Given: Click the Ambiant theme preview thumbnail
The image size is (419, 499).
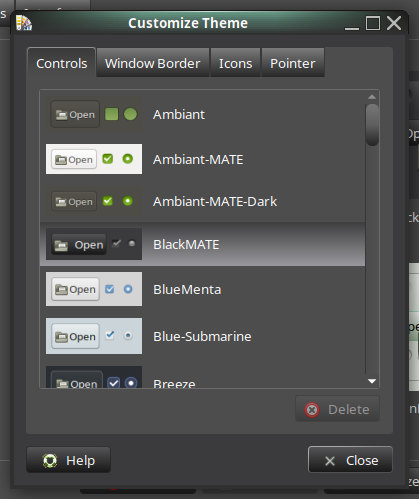Looking at the screenshot, I should point(94,114).
